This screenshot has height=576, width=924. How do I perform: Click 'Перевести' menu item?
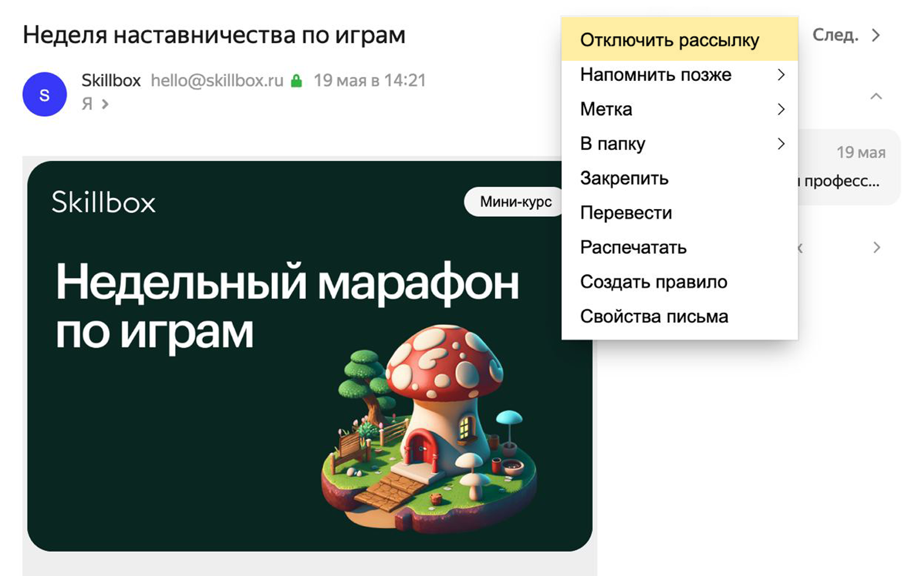[x=679, y=213]
